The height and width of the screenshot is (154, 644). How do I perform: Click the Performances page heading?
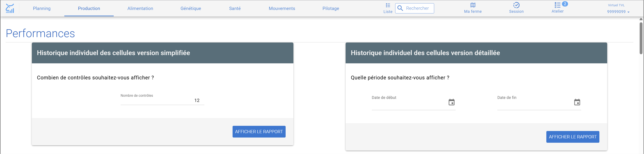(x=40, y=33)
